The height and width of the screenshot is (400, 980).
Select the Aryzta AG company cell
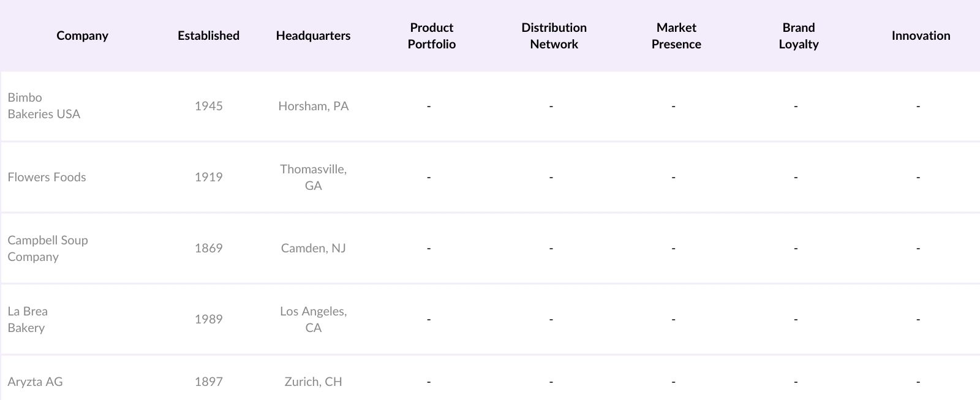35,382
